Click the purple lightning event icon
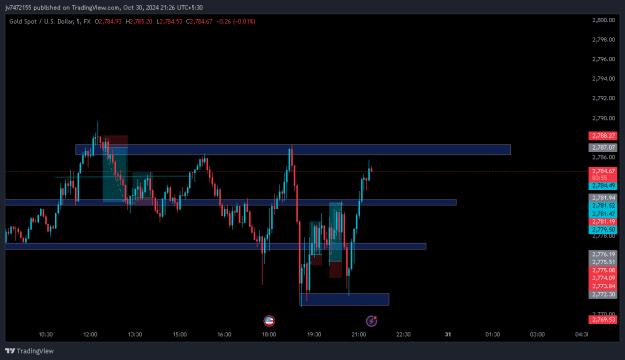 [371, 321]
